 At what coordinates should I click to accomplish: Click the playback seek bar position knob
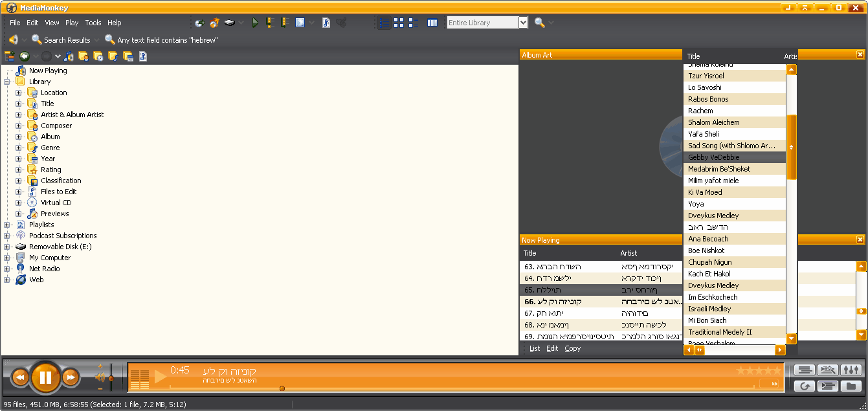coord(282,388)
